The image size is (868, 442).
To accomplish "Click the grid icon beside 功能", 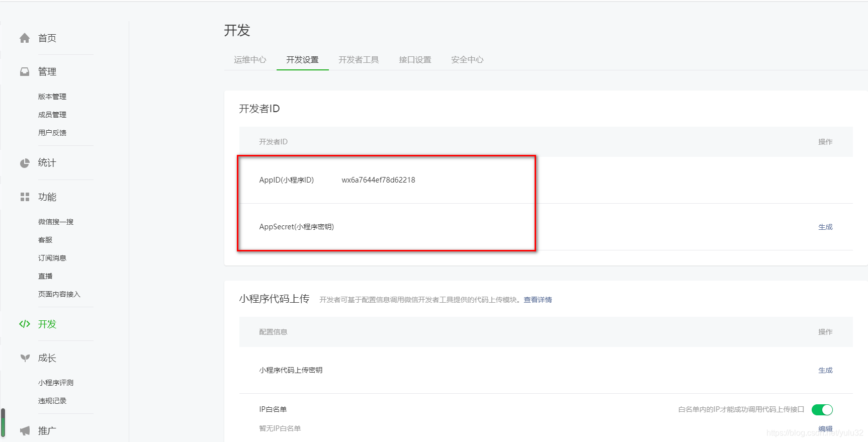I will 25,197.
